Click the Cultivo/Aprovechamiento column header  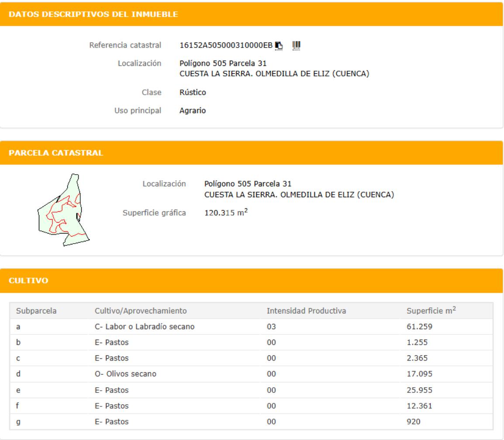pyautogui.click(x=141, y=311)
